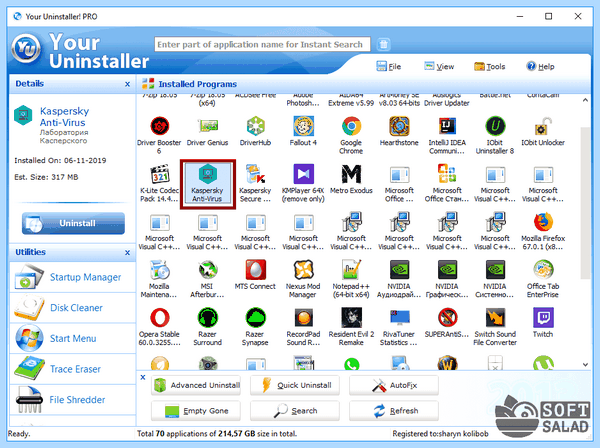This screenshot has width=600, height=448.
Task: Select the Driver Genius program icon
Action: 207,126
